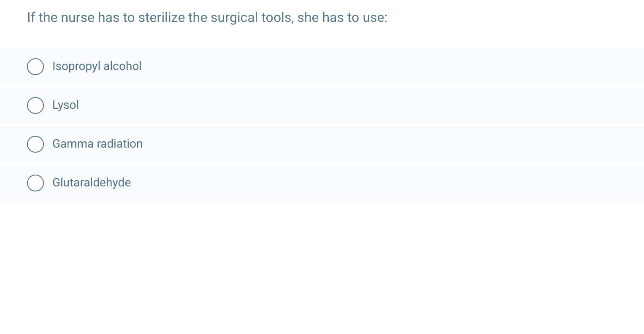Viewport: 644px width, 334px height.
Task: Click the Isopropyl alcohol option label
Action: click(x=97, y=66)
